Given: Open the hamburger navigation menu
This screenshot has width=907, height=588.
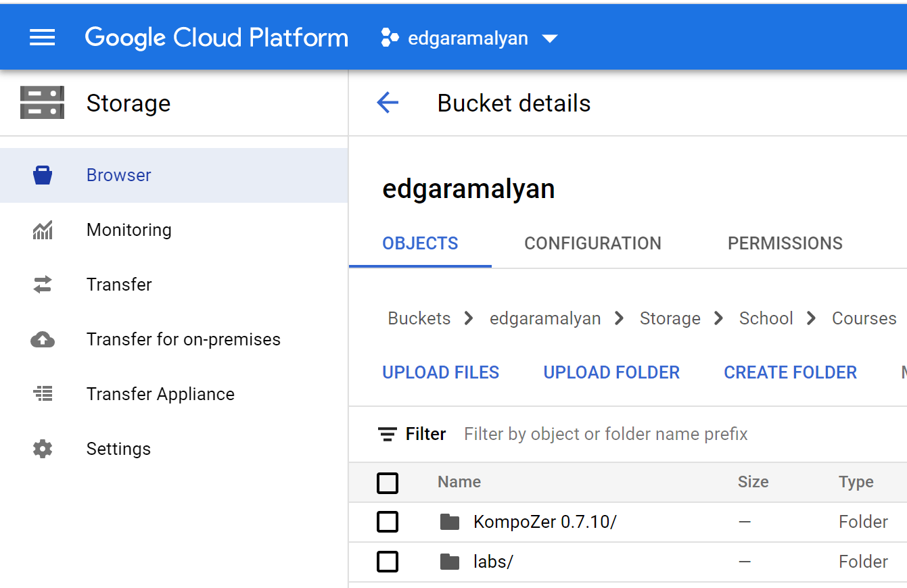Looking at the screenshot, I should pos(42,38).
